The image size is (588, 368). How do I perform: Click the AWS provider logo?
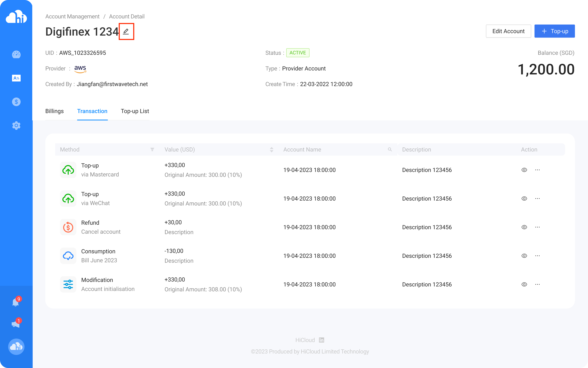tap(80, 69)
